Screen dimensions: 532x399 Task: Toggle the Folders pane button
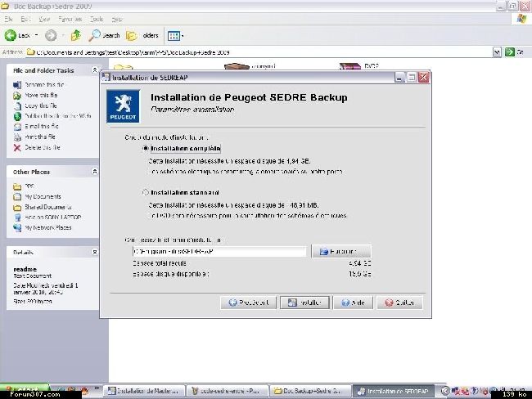tap(142, 35)
